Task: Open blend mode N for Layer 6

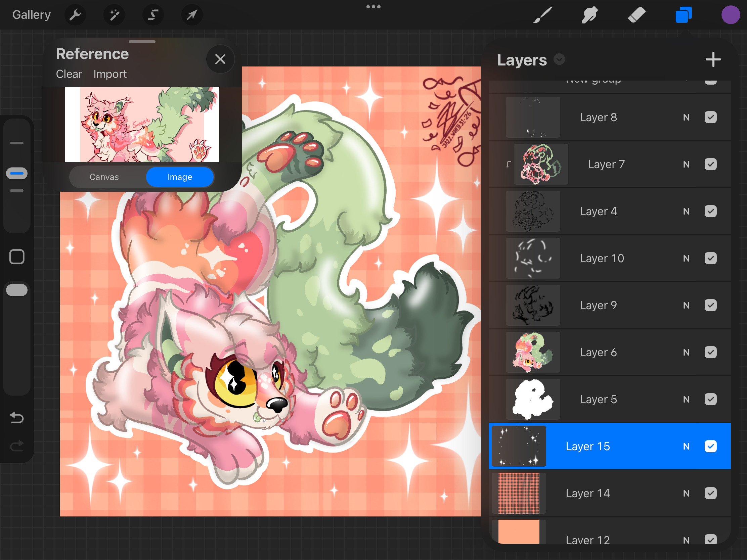Action: click(x=686, y=352)
